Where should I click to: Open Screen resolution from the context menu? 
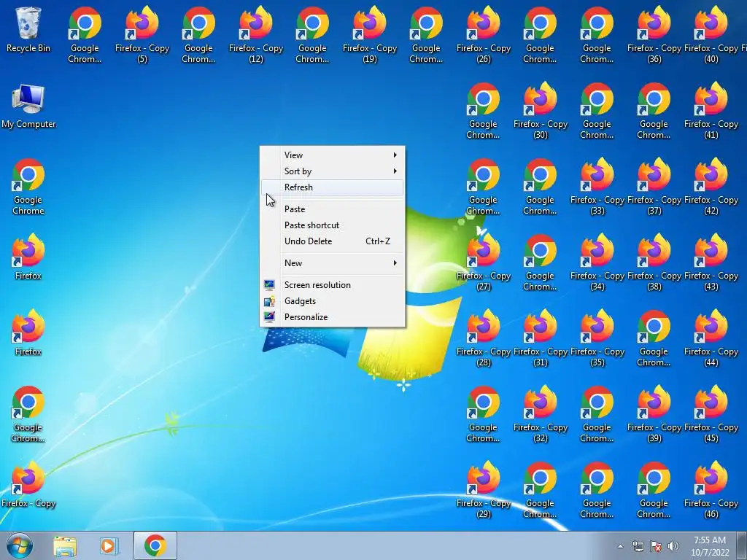(333, 285)
